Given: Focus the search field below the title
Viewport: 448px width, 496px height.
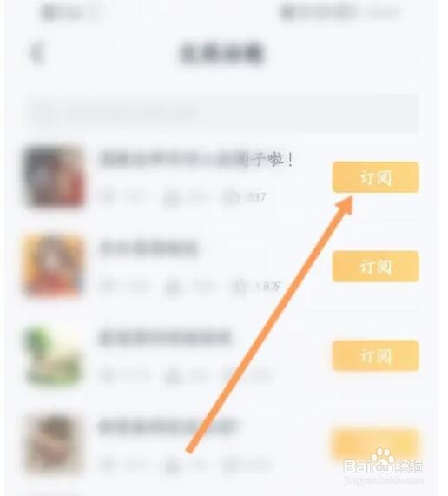Looking at the screenshot, I should 224,113.
